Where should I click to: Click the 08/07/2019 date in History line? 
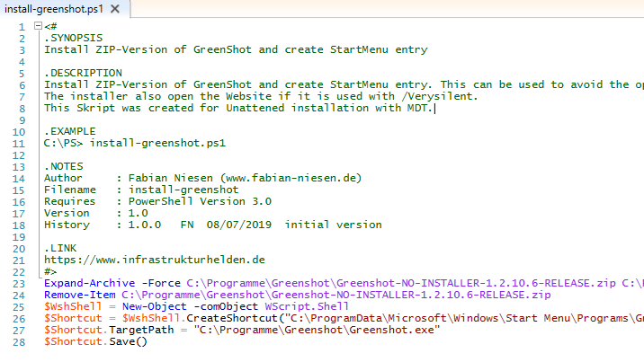[239, 225]
